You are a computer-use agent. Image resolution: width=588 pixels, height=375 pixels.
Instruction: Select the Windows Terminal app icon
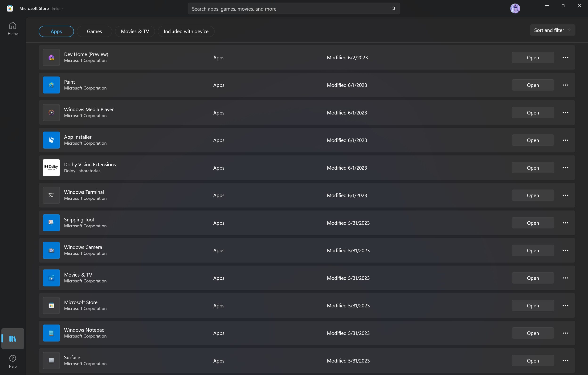[51, 195]
